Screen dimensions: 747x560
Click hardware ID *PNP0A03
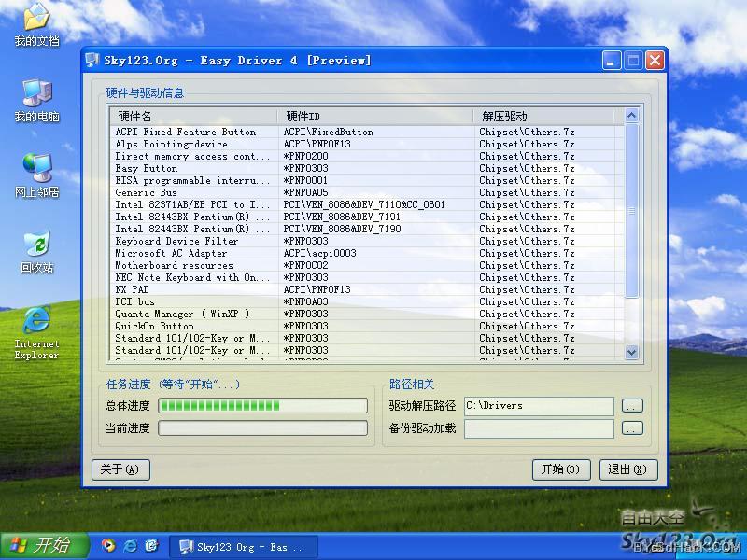(306, 301)
